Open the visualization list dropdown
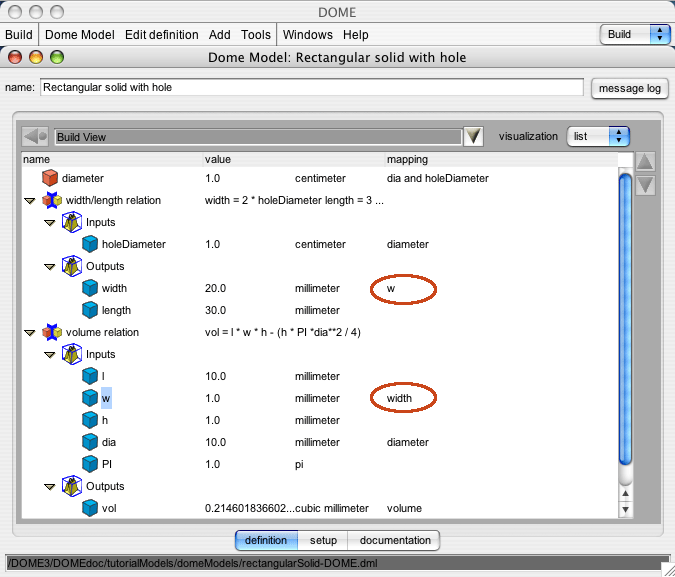 (x=598, y=136)
